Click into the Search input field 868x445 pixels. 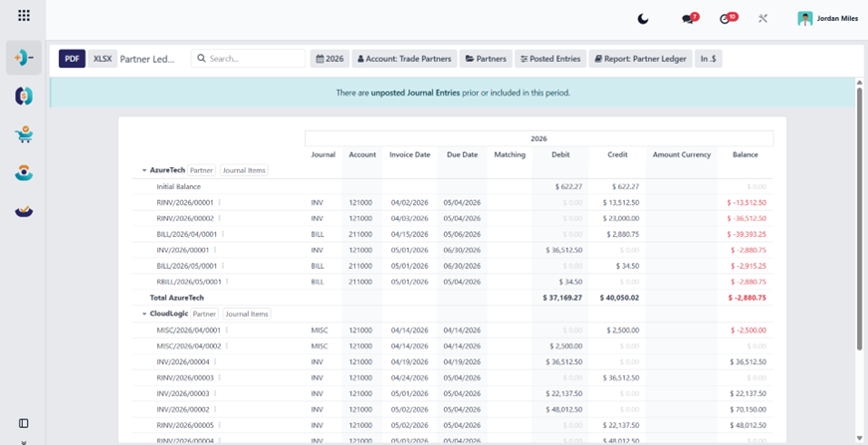coord(248,59)
